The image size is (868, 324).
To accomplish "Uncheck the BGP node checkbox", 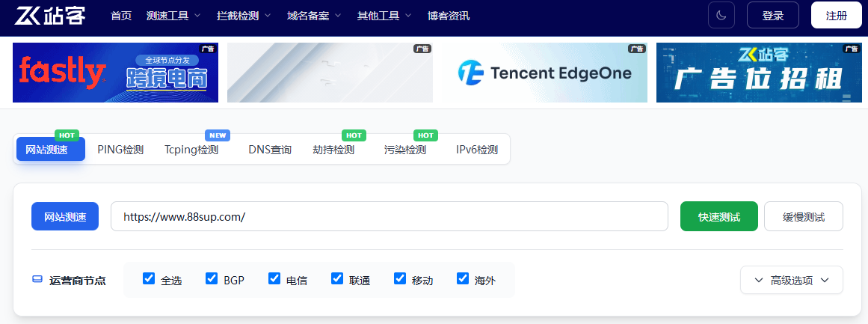I will click(212, 279).
